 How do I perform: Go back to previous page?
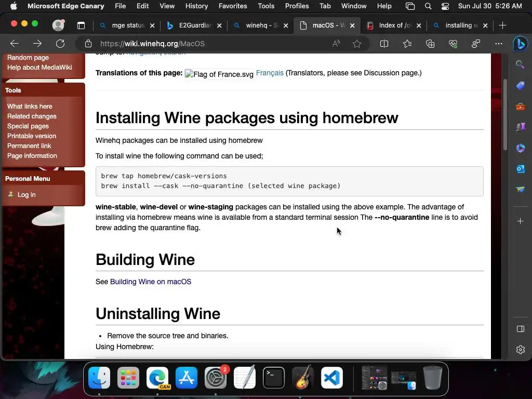(15, 44)
